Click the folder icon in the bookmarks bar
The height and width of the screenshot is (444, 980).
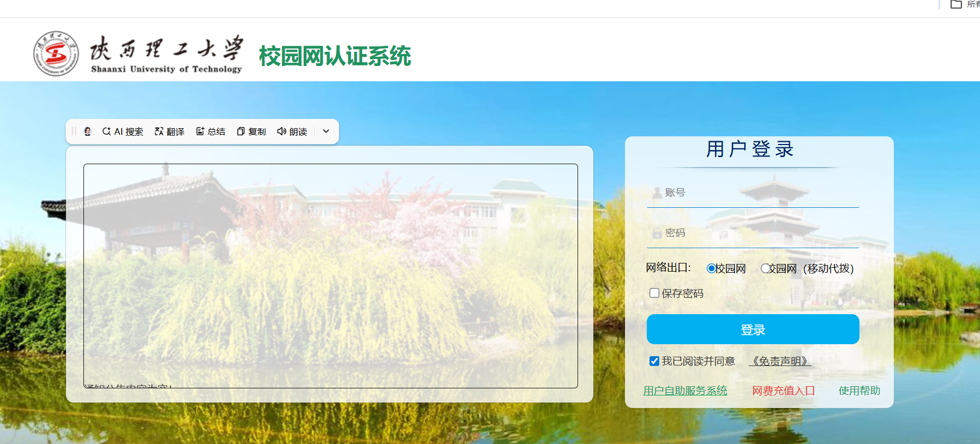(956, 4)
